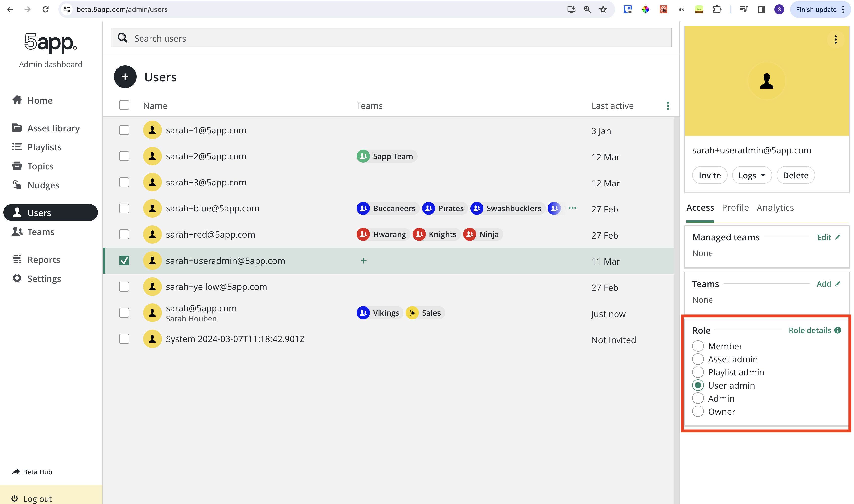
Task: Click the plus to add team to sarah+useradmin
Action: (x=363, y=260)
